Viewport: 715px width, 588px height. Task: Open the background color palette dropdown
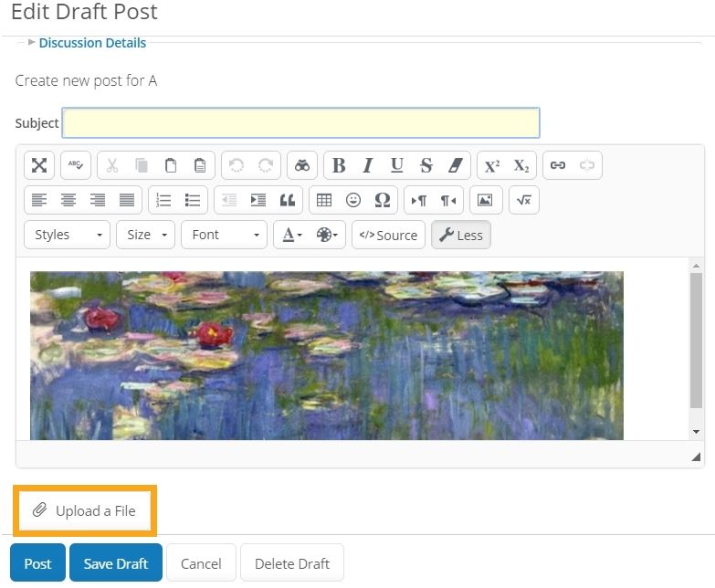[x=327, y=235]
